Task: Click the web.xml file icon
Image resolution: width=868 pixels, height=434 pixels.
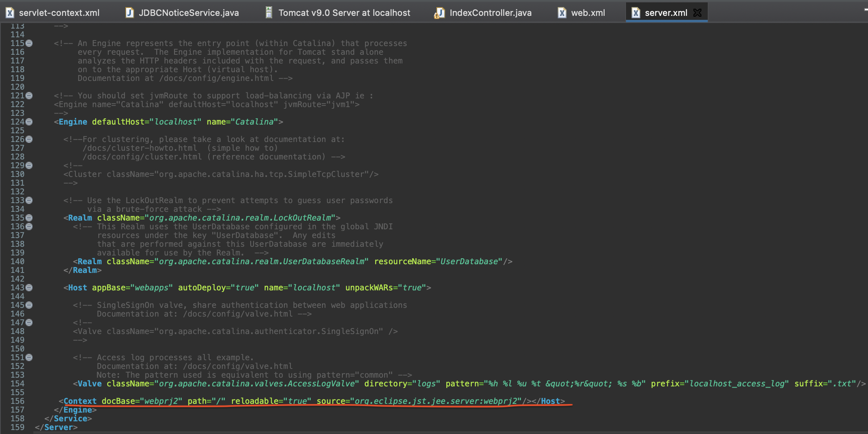Action: tap(562, 13)
